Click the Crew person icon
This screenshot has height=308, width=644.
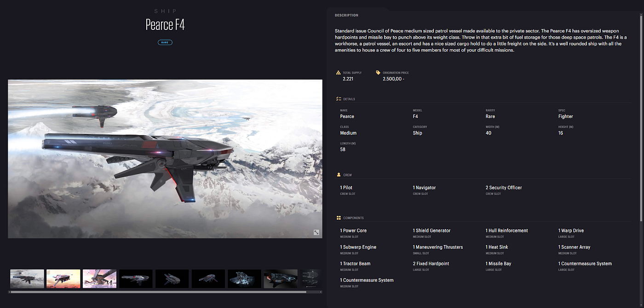click(x=339, y=175)
